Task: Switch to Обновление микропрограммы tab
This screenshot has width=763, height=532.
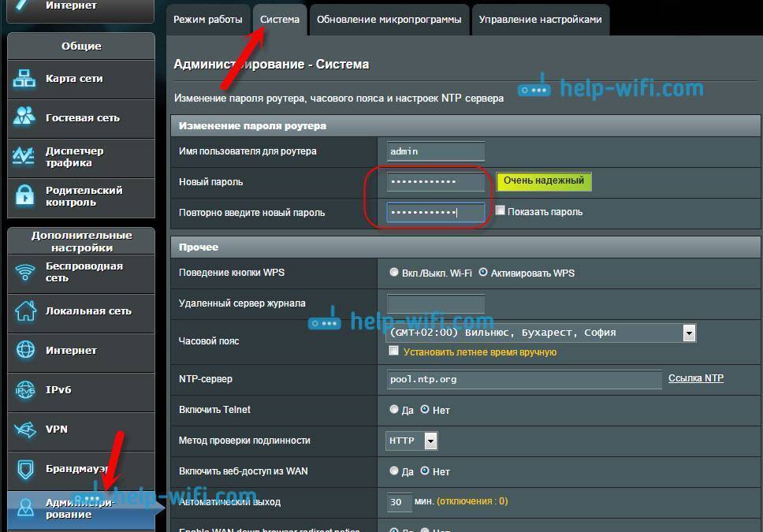Action: coord(389,20)
